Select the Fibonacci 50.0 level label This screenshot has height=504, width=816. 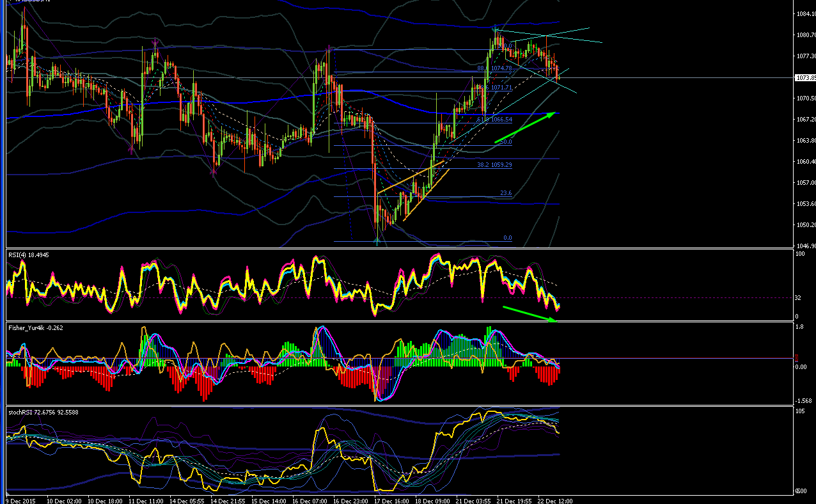pyautogui.click(x=506, y=142)
